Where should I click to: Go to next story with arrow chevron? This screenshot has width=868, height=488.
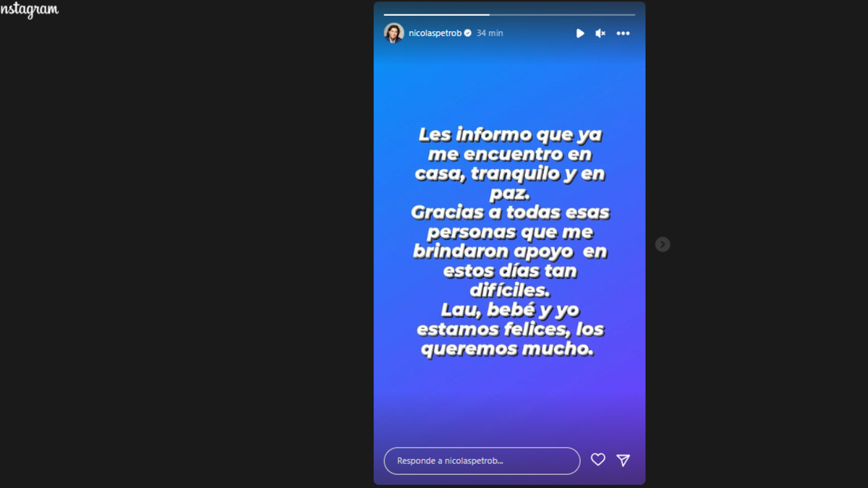pos(663,244)
